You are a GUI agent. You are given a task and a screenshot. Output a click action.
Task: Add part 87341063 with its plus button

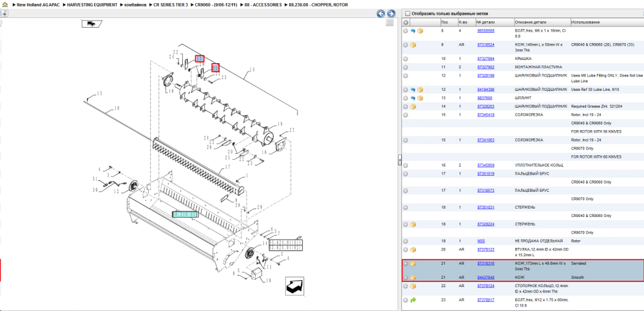click(x=406, y=140)
